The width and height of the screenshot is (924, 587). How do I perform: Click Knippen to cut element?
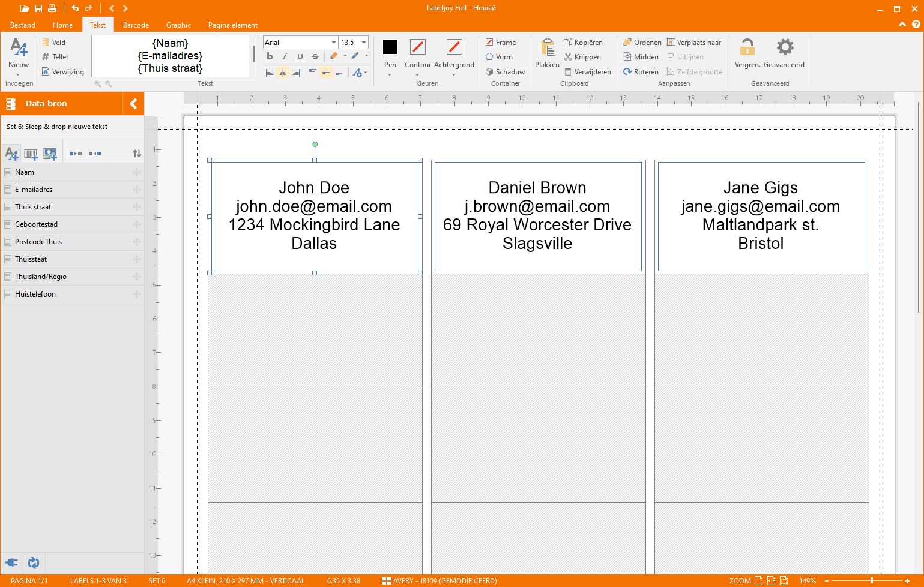(x=582, y=57)
